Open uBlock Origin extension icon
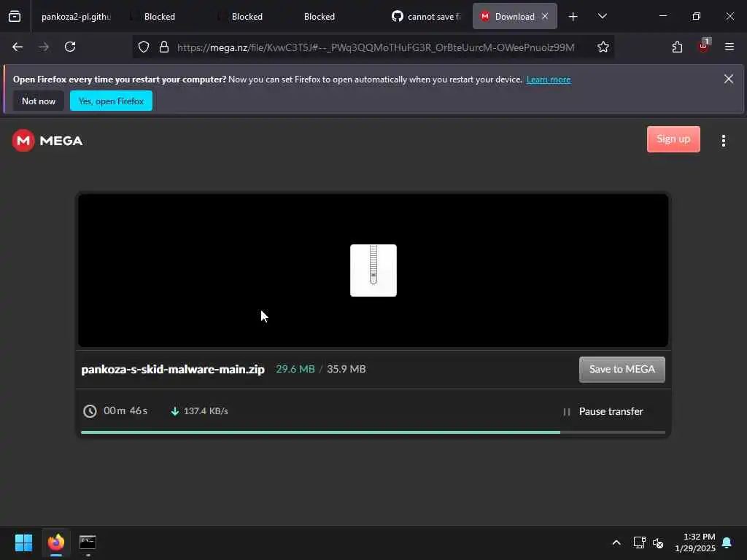The image size is (747, 560). (x=704, y=46)
